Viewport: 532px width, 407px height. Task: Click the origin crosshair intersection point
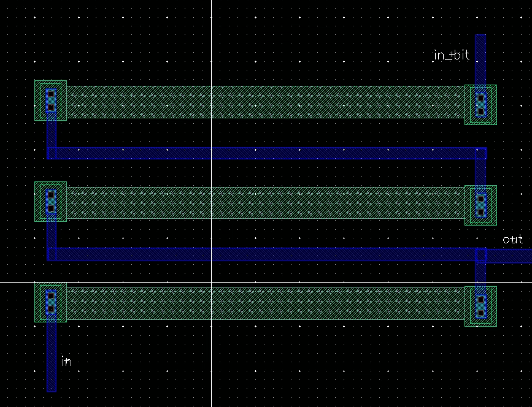211,282
